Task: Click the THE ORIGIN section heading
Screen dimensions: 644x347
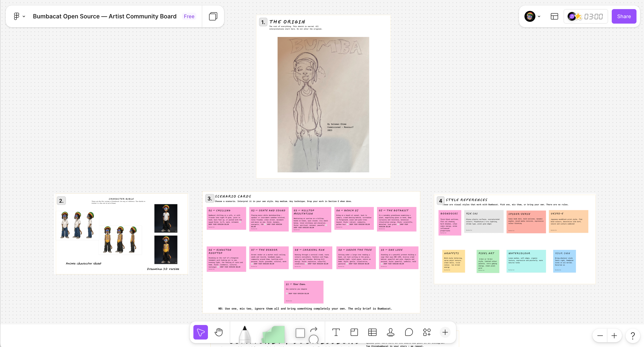Action: 287,22
